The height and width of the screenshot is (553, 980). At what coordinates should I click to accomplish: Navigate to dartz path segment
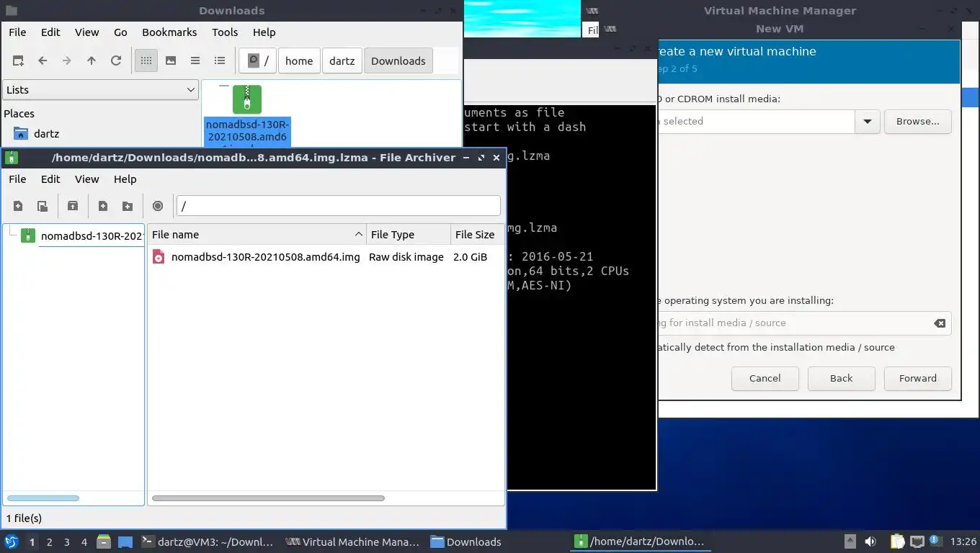[342, 60]
